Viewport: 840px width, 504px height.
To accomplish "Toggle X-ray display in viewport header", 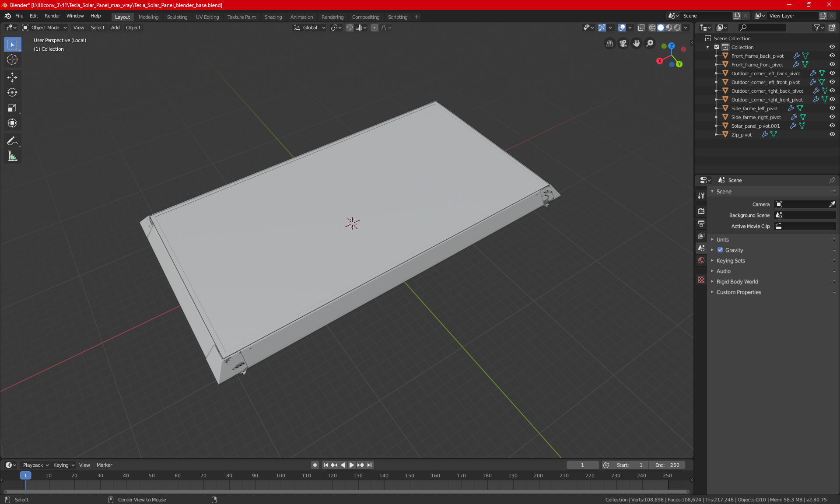I will coord(641,28).
